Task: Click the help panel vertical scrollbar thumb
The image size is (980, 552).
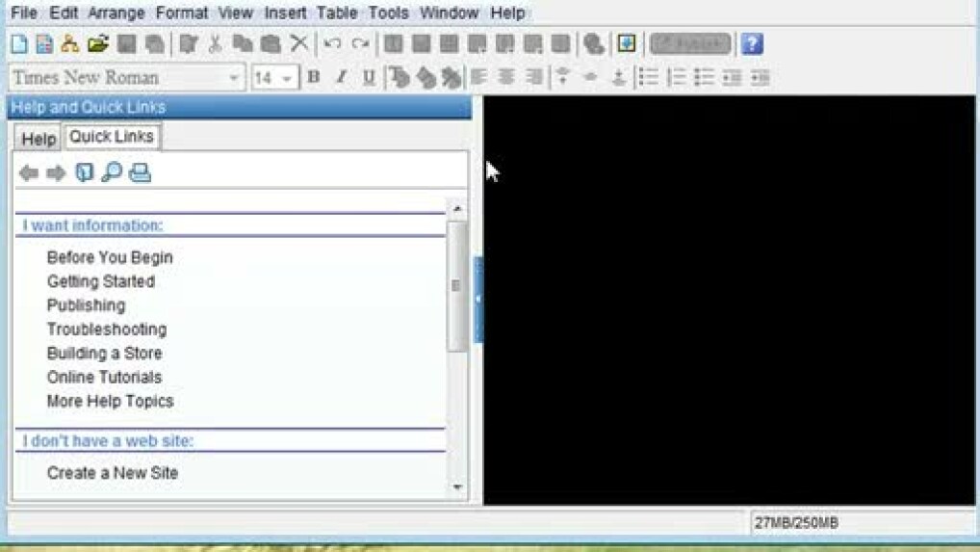Action: (x=456, y=285)
